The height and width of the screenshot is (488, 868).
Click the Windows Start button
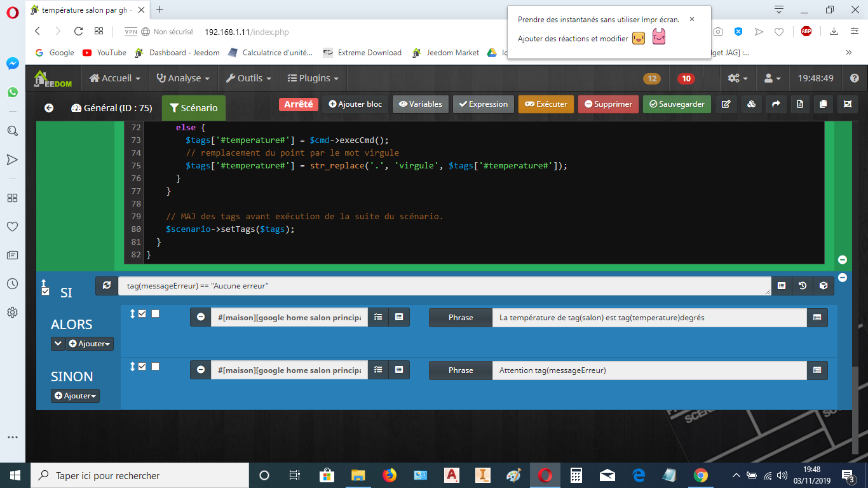15,475
